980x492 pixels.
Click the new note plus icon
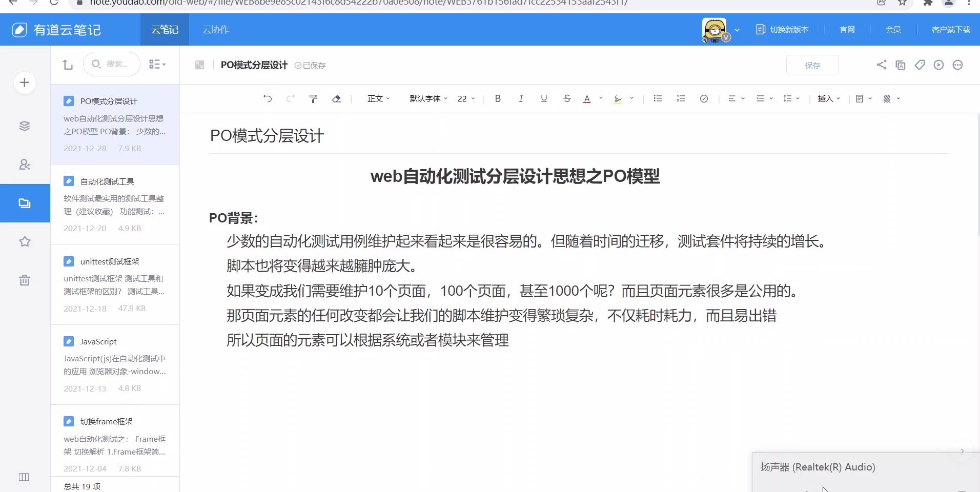pos(24,83)
